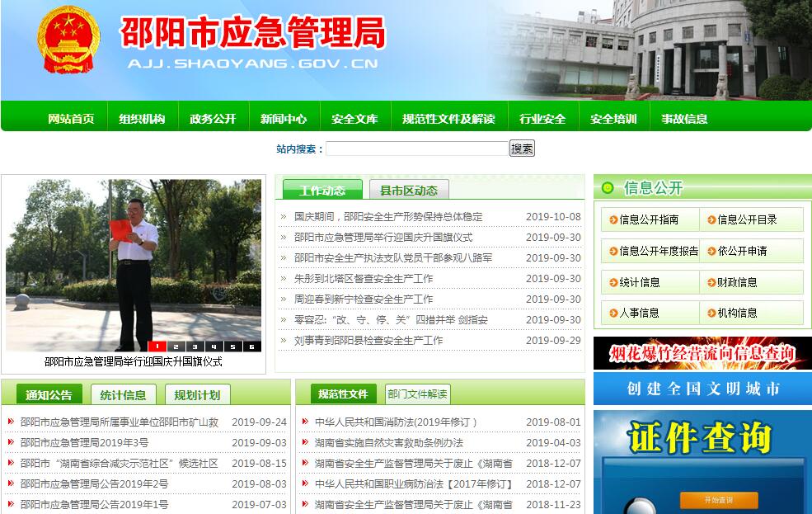The height and width of the screenshot is (514, 812).
Task: Click the 站内搜索 text input field
Action: pyautogui.click(x=416, y=149)
